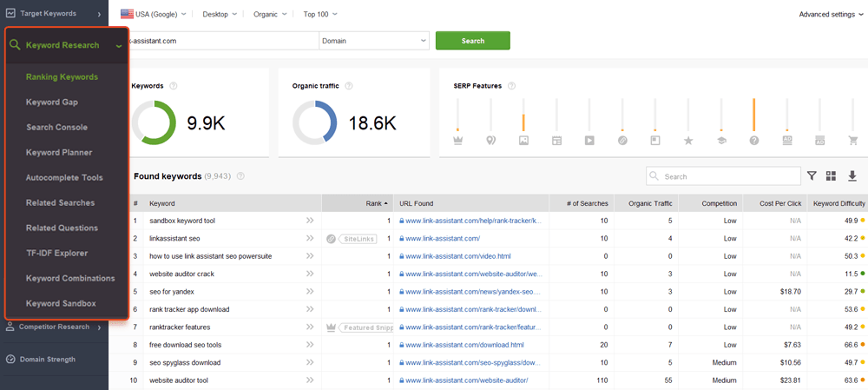Open the Top 100 depth dropdown
868x390 pixels.
tap(320, 15)
